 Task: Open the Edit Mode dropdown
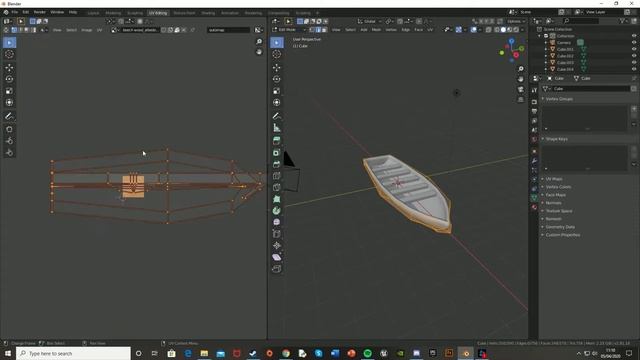click(x=289, y=30)
